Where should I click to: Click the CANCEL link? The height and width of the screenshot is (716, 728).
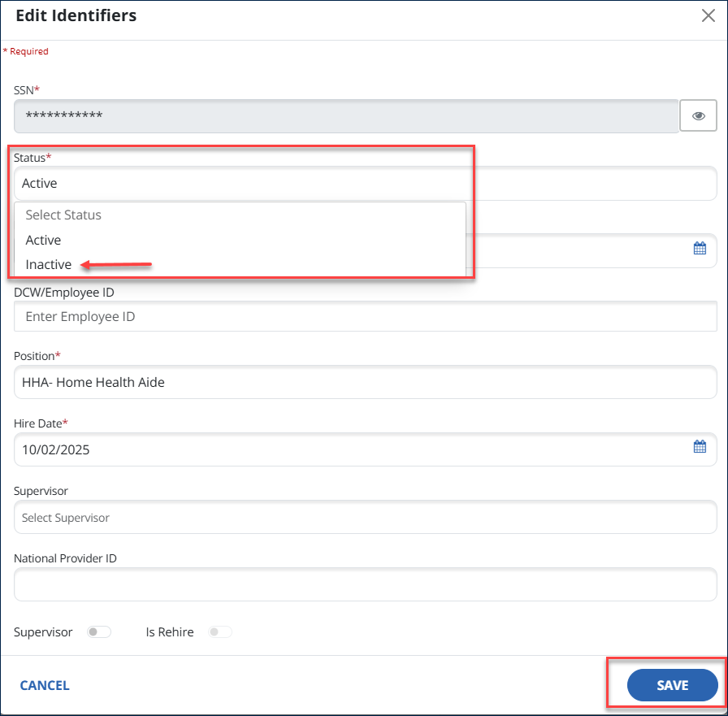45,685
